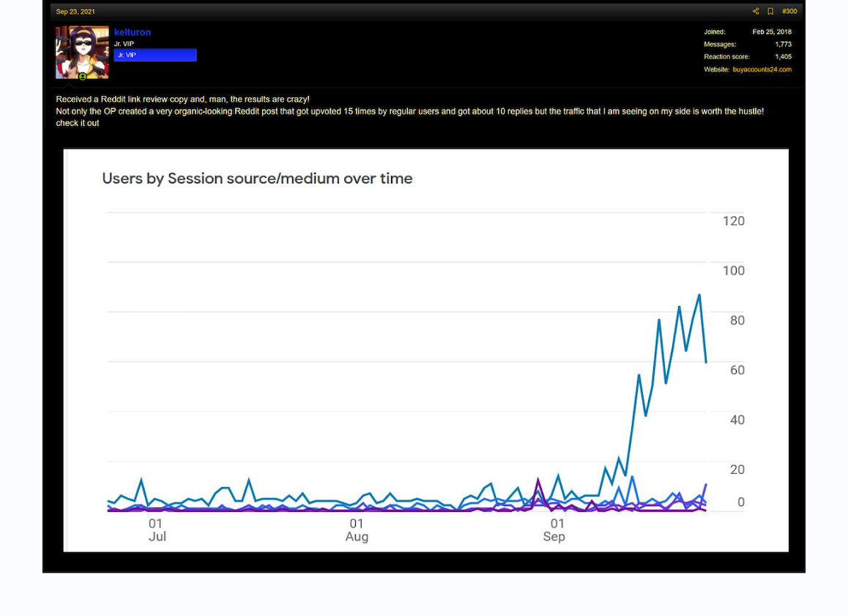Open kelturon's user profile name link
Image resolution: width=848 pixels, height=616 pixels.
click(133, 32)
